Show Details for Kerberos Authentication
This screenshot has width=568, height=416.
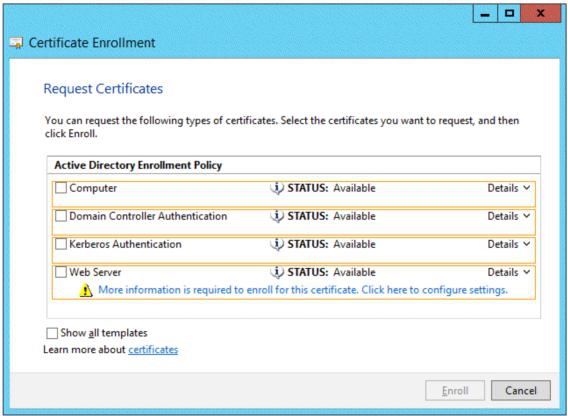click(509, 244)
